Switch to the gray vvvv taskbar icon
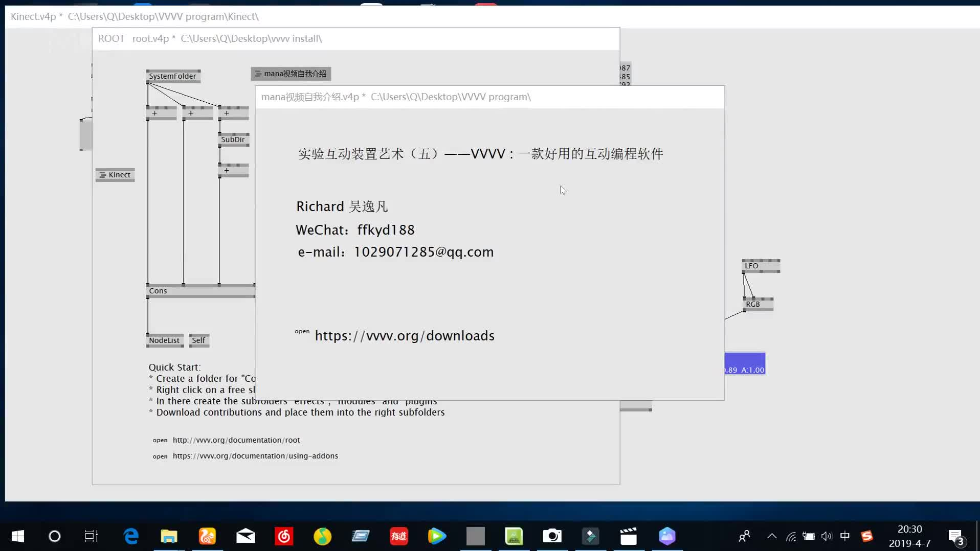The height and width of the screenshot is (551, 980). click(476, 536)
